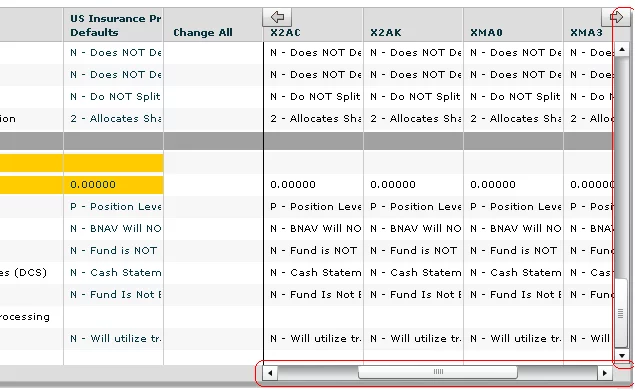The height and width of the screenshot is (390, 635).
Task: Click "N - Fund is NOT" in XMA0 column
Action: click(x=514, y=251)
